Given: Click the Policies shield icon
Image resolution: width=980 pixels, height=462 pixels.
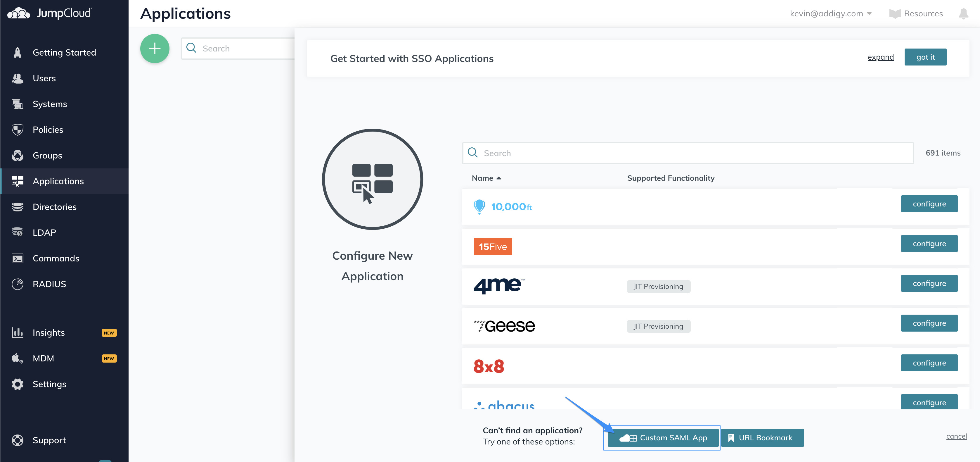Looking at the screenshot, I should (x=18, y=130).
